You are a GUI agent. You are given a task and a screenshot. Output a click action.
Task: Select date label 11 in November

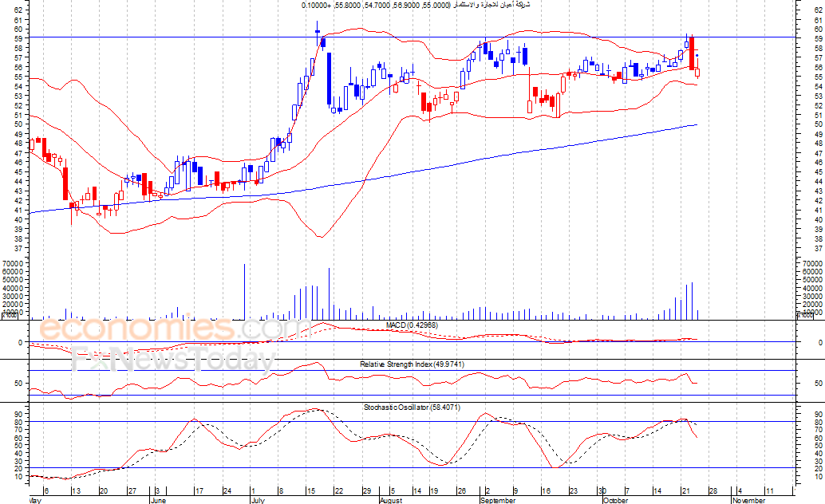(x=769, y=491)
